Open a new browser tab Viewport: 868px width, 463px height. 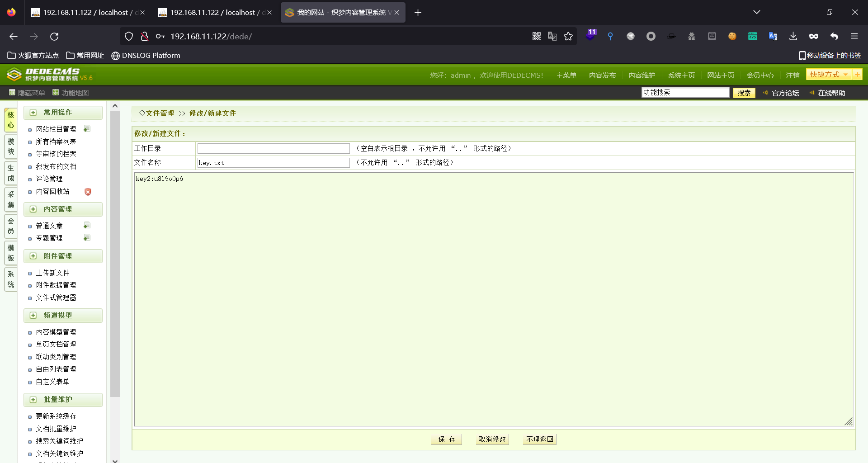[x=418, y=13]
